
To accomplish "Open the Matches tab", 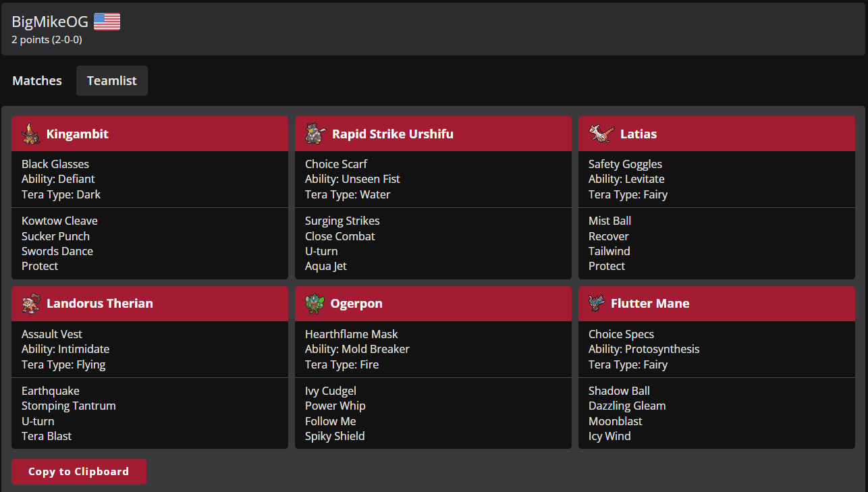I will (x=37, y=80).
